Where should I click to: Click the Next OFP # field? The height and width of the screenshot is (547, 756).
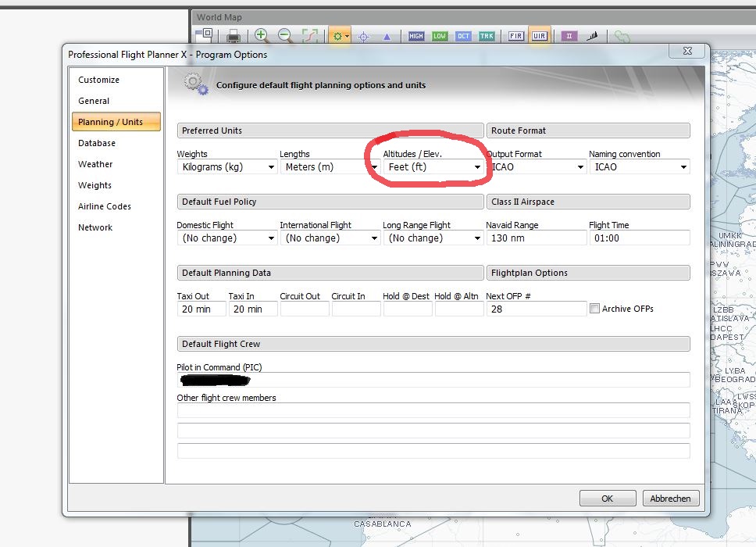(536, 309)
